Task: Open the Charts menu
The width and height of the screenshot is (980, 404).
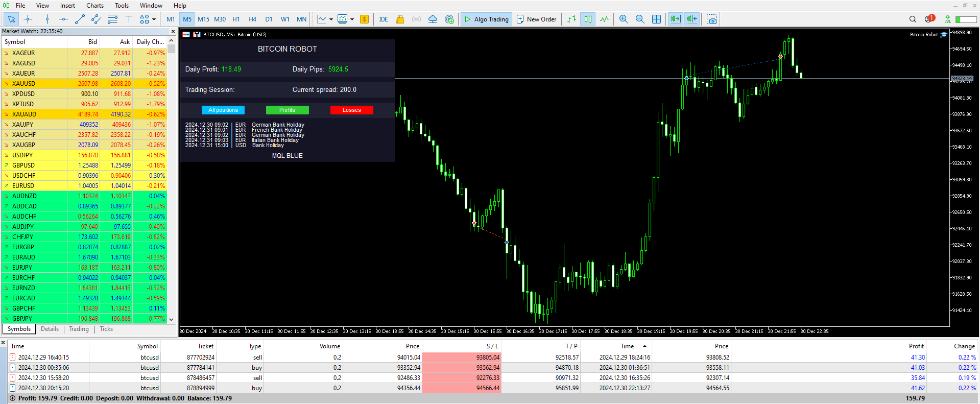Action: tap(95, 6)
